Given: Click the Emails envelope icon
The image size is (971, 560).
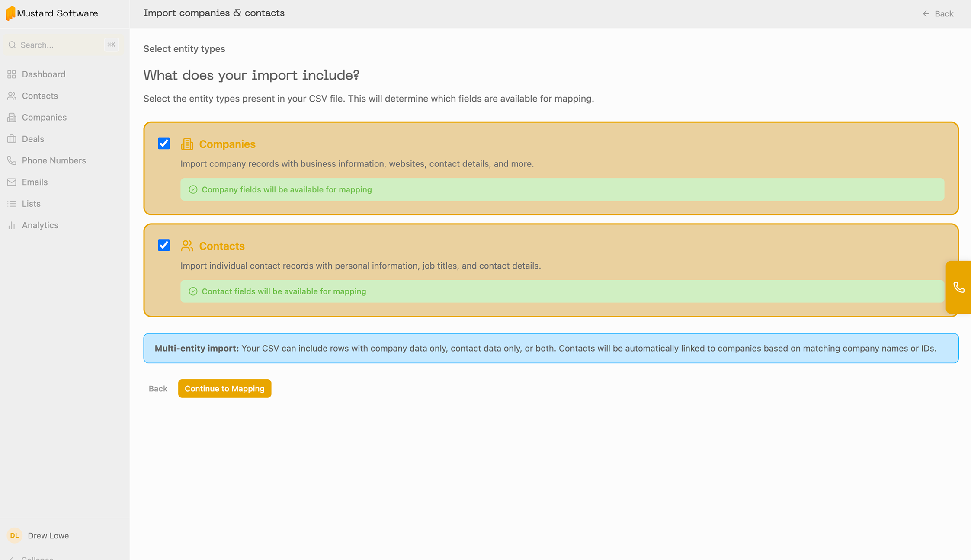Looking at the screenshot, I should (x=12, y=182).
